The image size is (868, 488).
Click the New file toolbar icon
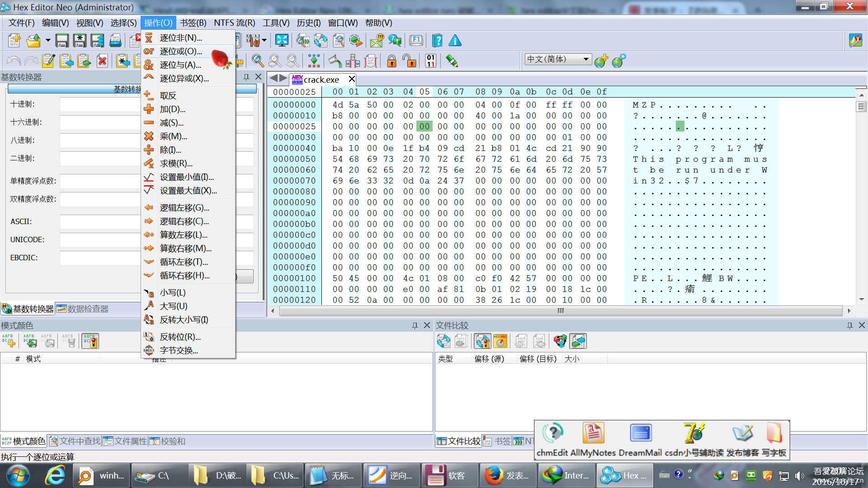pos(14,41)
